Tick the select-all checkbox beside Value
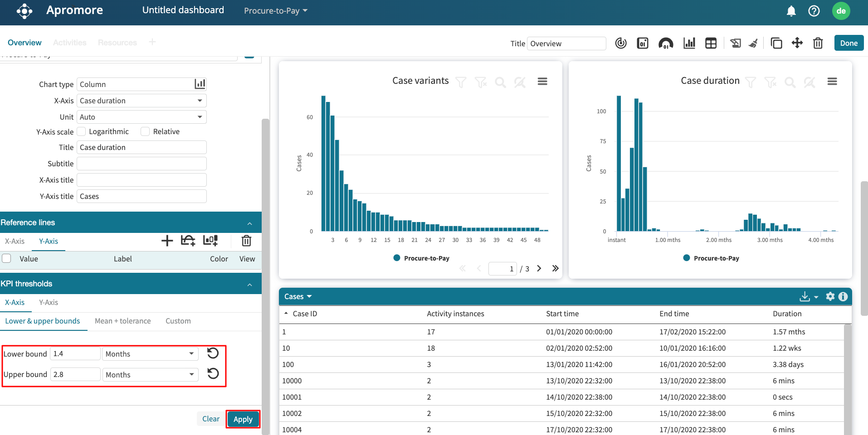 point(7,258)
